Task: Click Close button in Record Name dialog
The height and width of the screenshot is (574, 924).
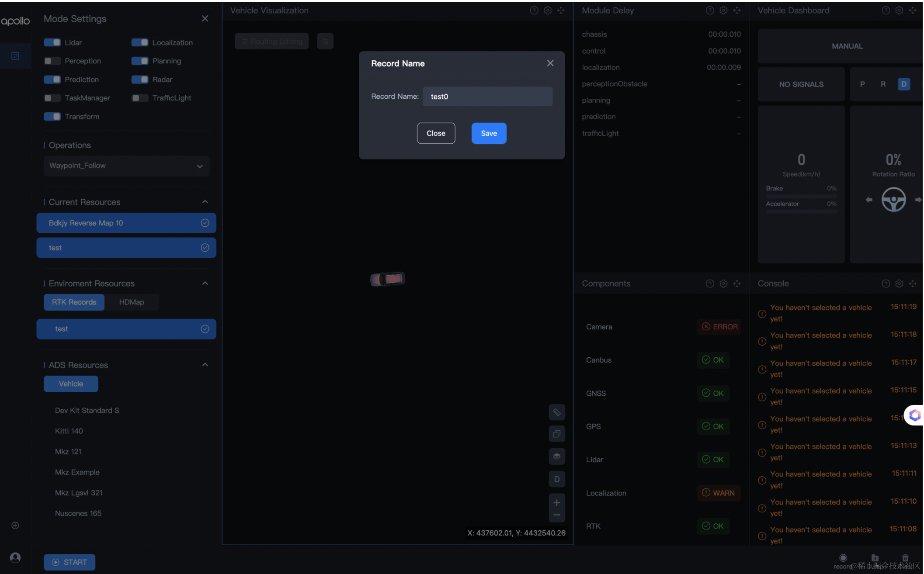Action: (436, 133)
